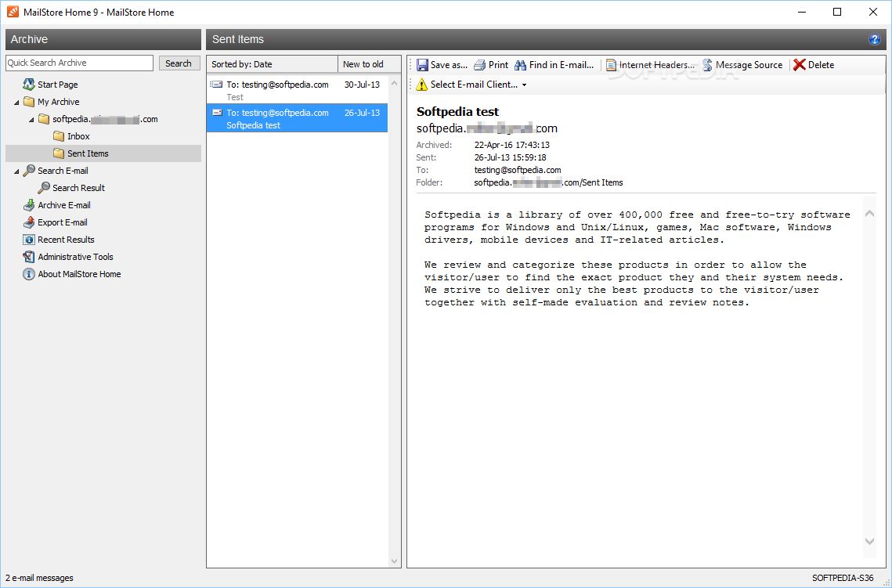Click the MailStore app icon in title bar

click(x=13, y=12)
